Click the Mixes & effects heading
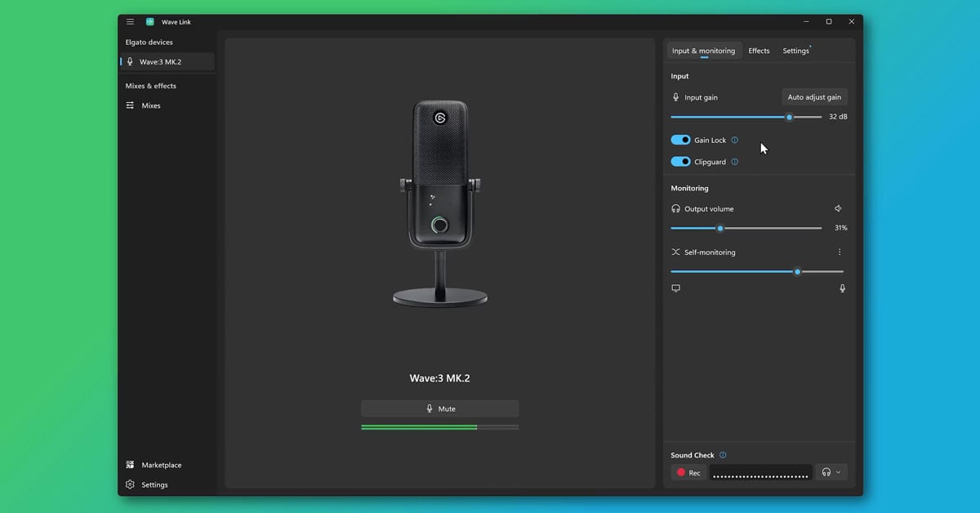This screenshot has width=980, height=513. tap(150, 86)
